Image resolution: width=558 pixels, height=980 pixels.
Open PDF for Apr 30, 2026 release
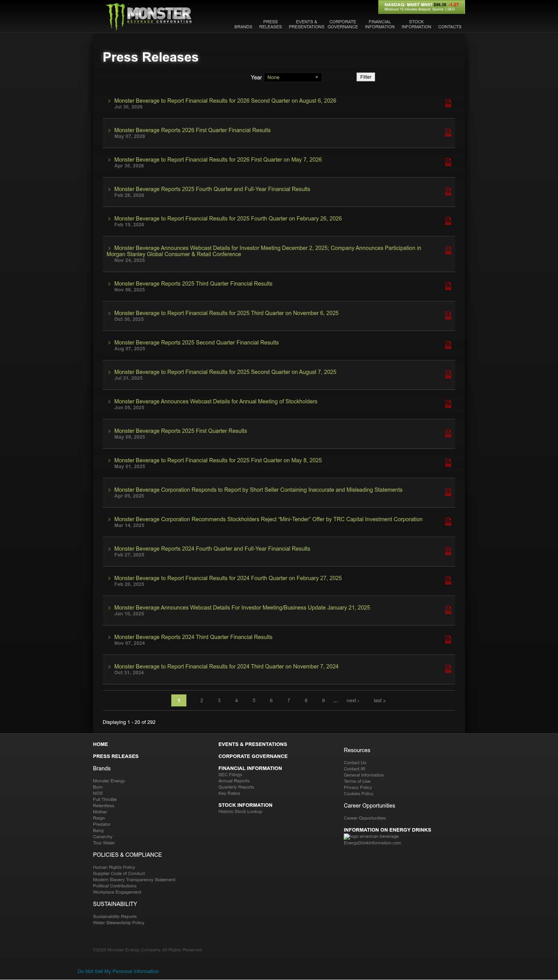[x=448, y=162]
